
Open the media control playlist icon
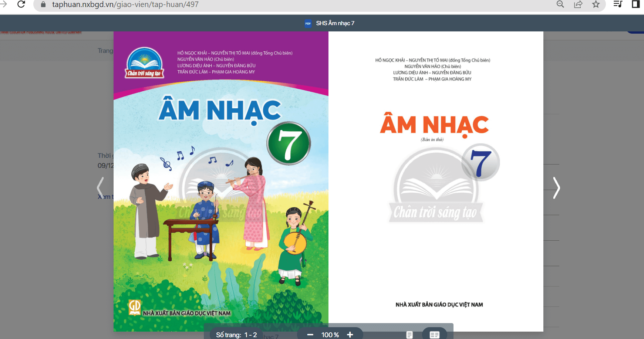pyautogui.click(x=618, y=4)
